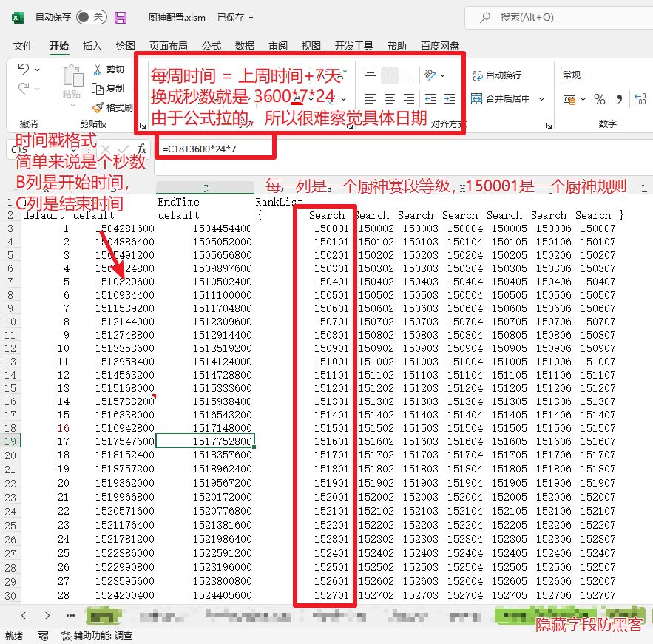Image resolution: width=653 pixels, height=644 pixels.
Task: Switch to the 绘图 ribbon tab
Action: pyautogui.click(x=126, y=46)
